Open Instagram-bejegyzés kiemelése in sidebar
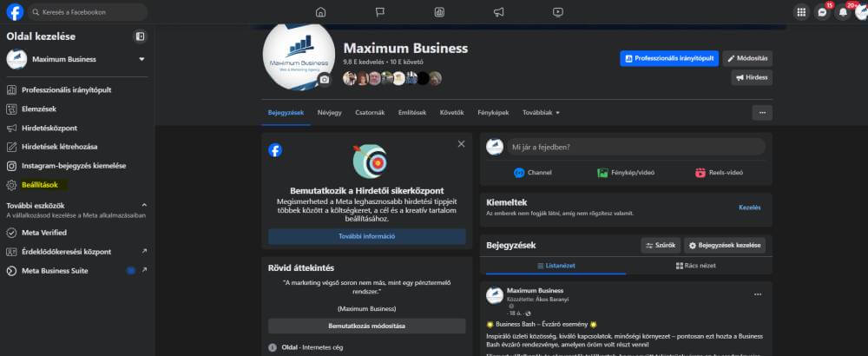The height and width of the screenshot is (356, 868). pyautogui.click(x=74, y=166)
